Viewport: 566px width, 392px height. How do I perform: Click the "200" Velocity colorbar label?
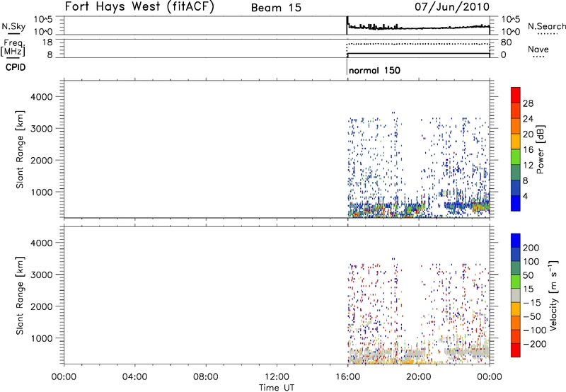point(531,248)
